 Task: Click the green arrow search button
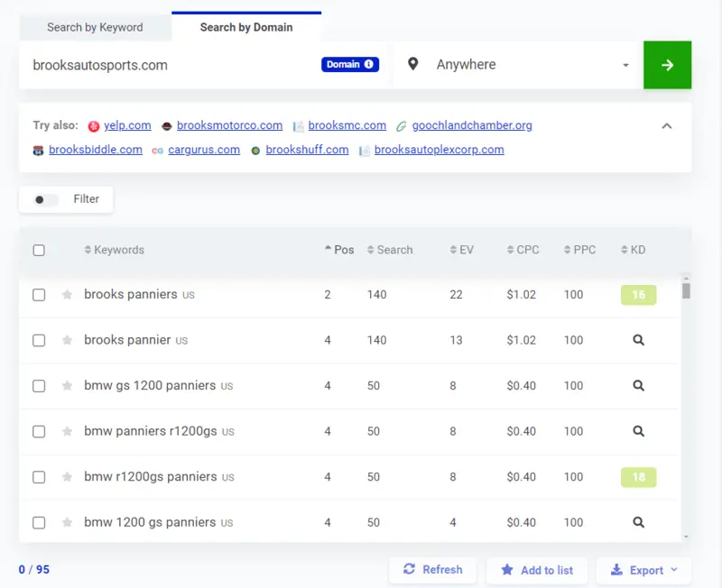(667, 65)
